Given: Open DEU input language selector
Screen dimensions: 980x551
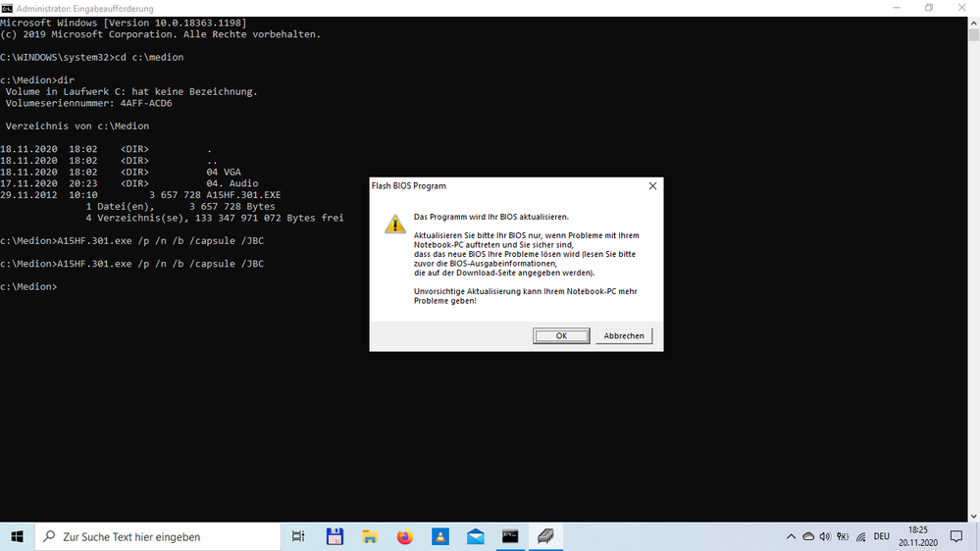Looking at the screenshot, I should click(x=881, y=536).
